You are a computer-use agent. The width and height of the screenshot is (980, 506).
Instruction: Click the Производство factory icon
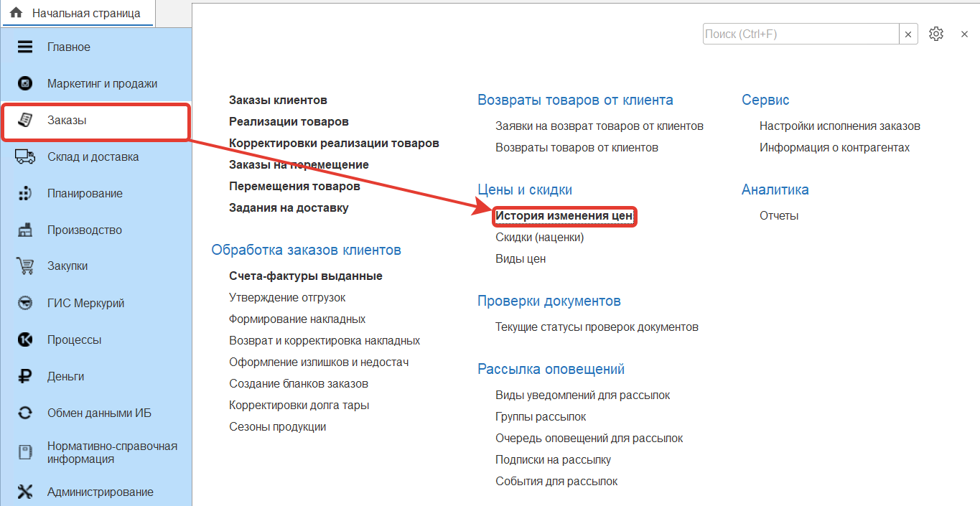point(25,230)
